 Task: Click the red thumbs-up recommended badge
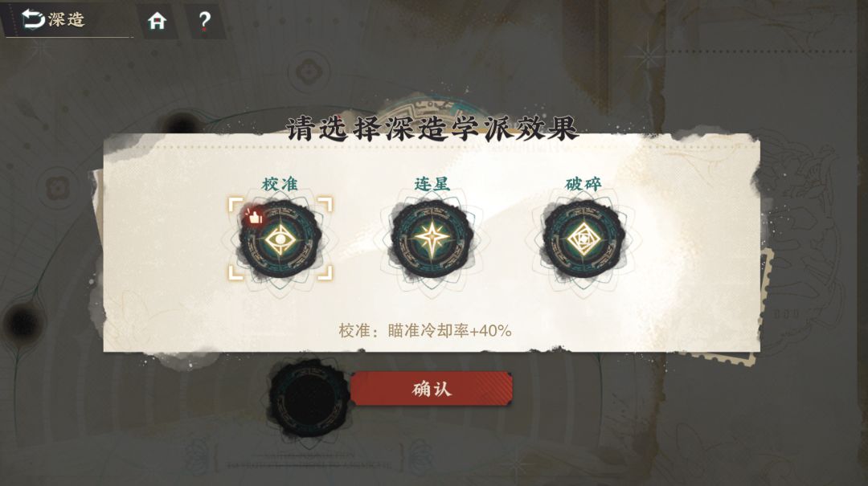point(253,216)
